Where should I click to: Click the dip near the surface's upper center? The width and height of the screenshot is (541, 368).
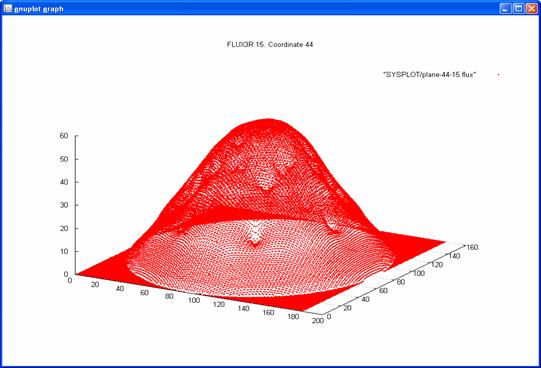(x=266, y=187)
